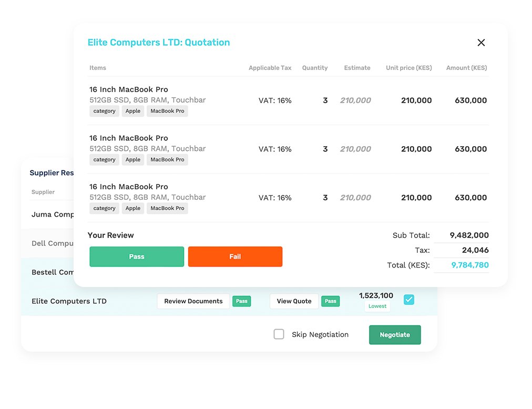Click the Unit price (KES) column header
The width and height of the screenshot is (532, 409).
pos(409,68)
